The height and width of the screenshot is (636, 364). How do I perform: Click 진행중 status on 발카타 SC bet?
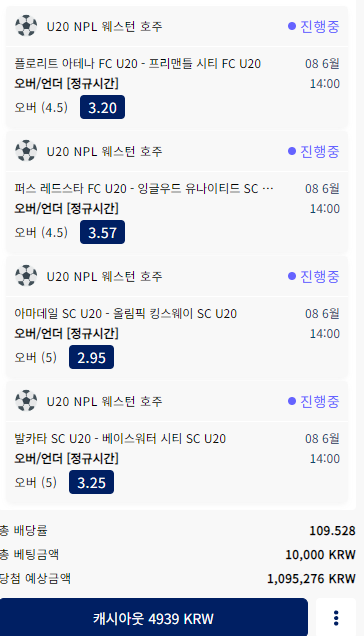point(314,401)
